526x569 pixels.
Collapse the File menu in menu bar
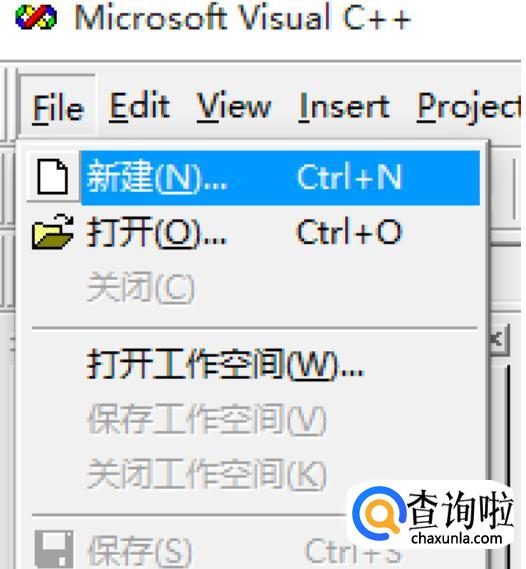point(58,107)
